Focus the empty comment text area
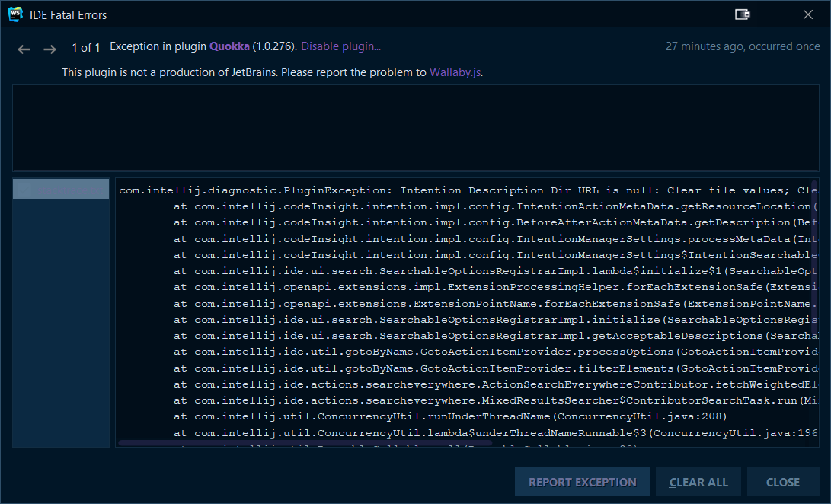Viewport: 831px width, 504px height. (416, 127)
